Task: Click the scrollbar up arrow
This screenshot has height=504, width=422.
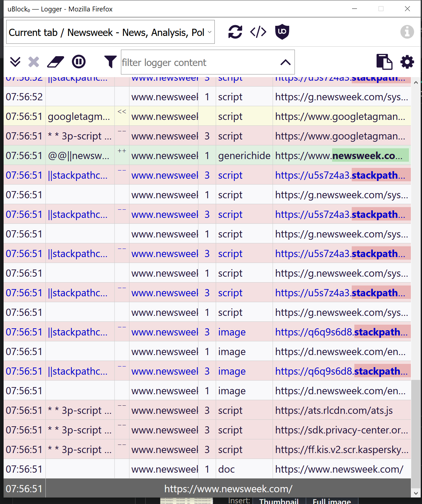Action: click(x=416, y=83)
